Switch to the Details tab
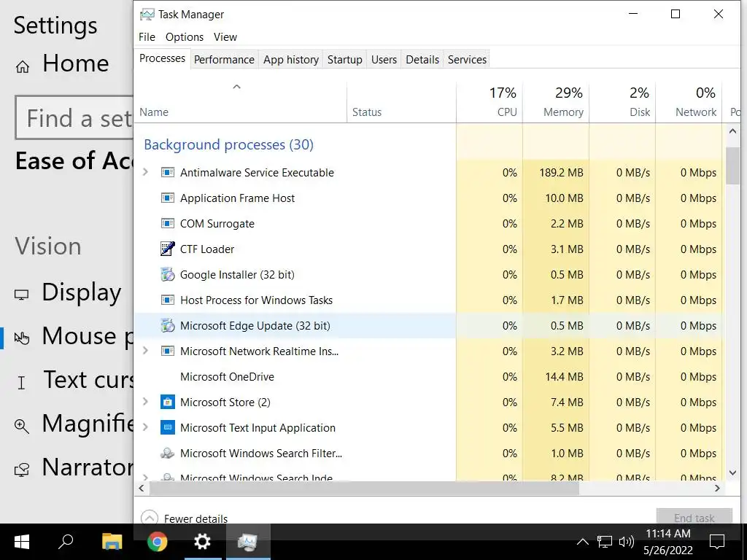This screenshot has height=560, width=747. [422, 60]
